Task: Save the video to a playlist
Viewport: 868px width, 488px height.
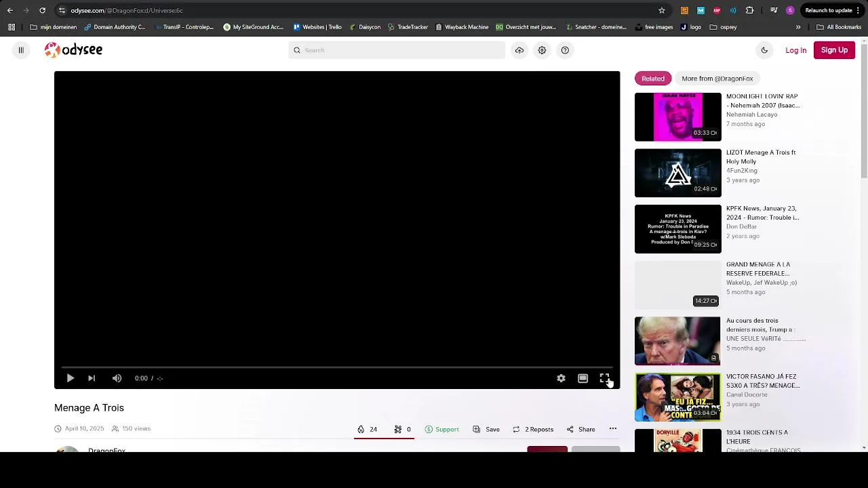Action: [486, 429]
